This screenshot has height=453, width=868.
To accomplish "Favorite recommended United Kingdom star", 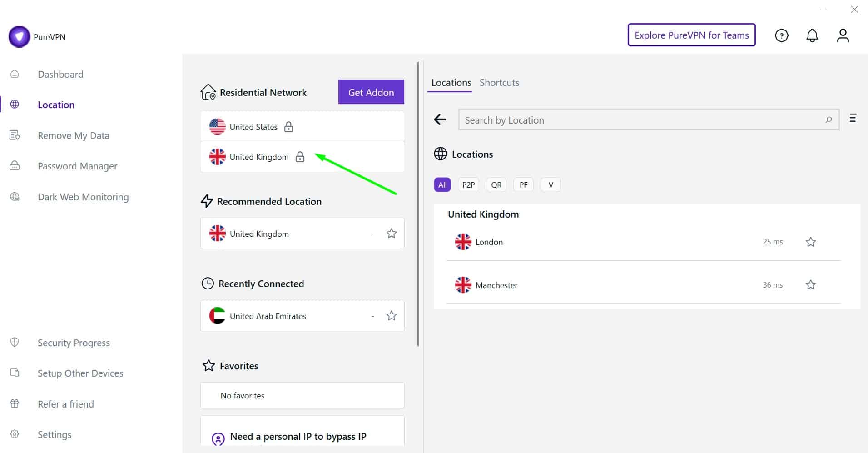I will pyautogui.click(x=392, y=234).
